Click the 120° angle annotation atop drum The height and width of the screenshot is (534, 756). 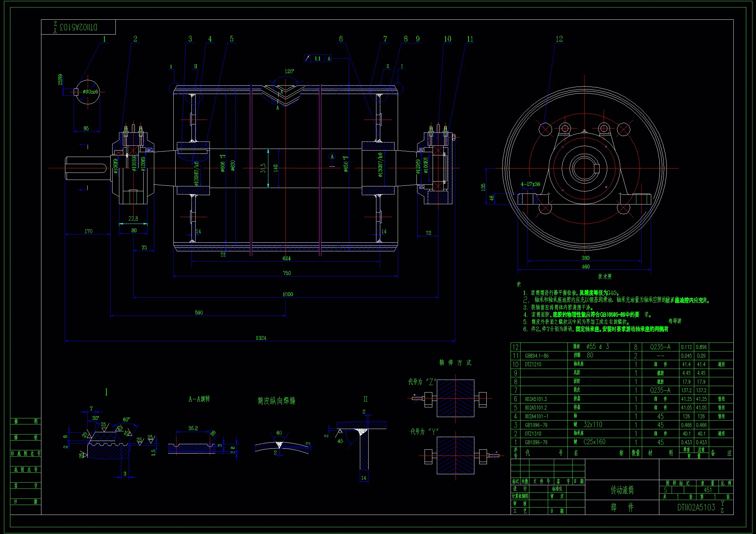point(289,71)
